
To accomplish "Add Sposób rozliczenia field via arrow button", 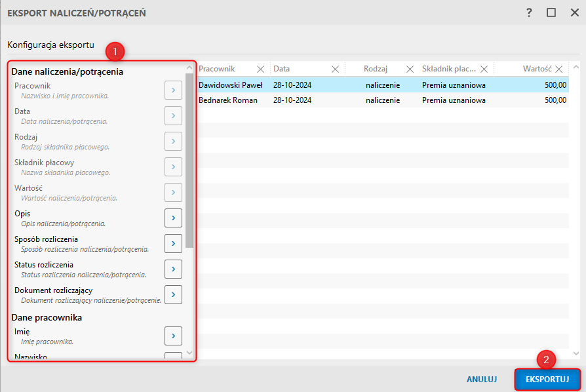I will pos(173,243).
